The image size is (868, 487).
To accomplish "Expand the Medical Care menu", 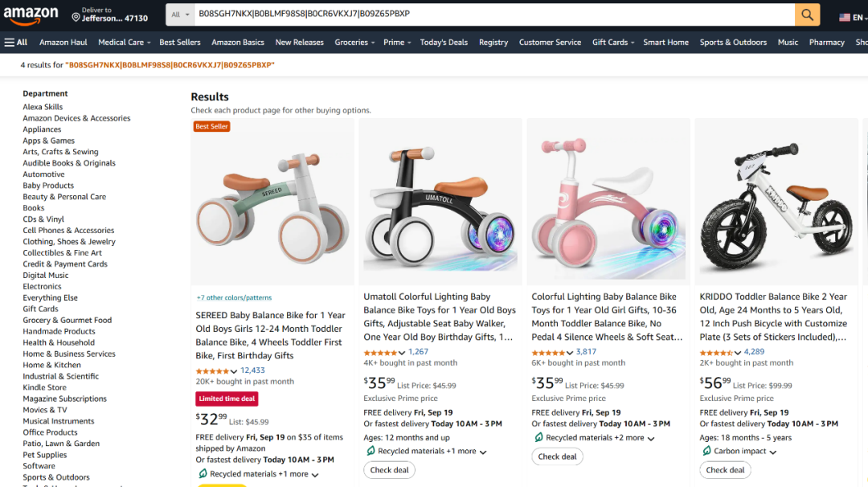I will pos(124,42).
